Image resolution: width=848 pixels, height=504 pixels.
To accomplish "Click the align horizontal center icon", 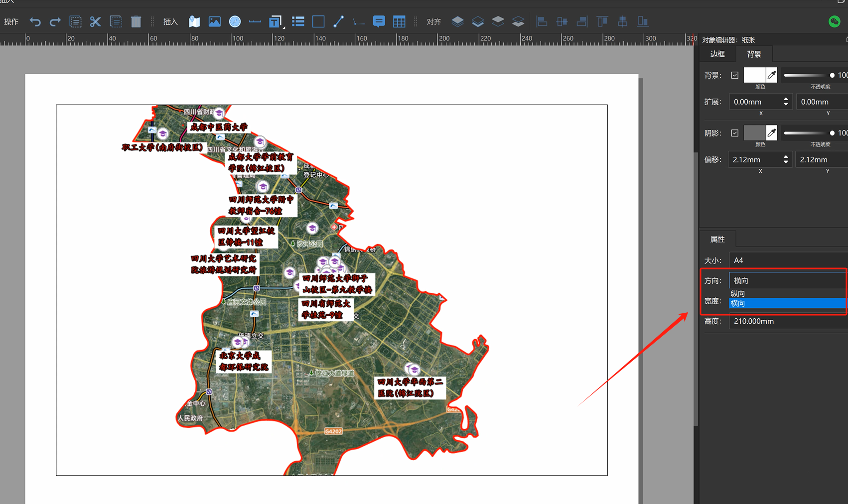I will (562, 21).
